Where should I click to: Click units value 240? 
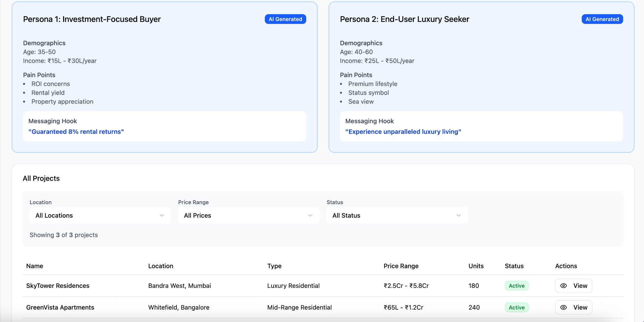(474, 308)
